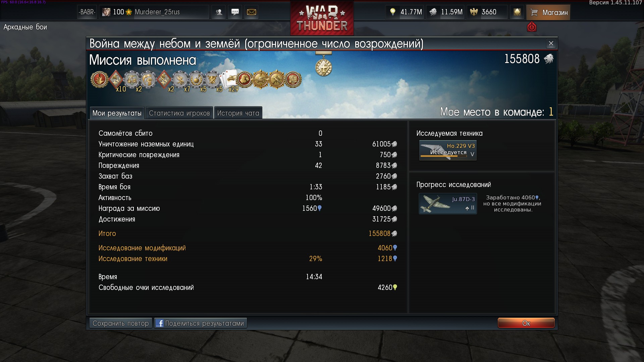Image resolution: width=644 pixels, height=362 pixels.
Task: Click the gold premium account icon
Action: (x=517, y=12)
